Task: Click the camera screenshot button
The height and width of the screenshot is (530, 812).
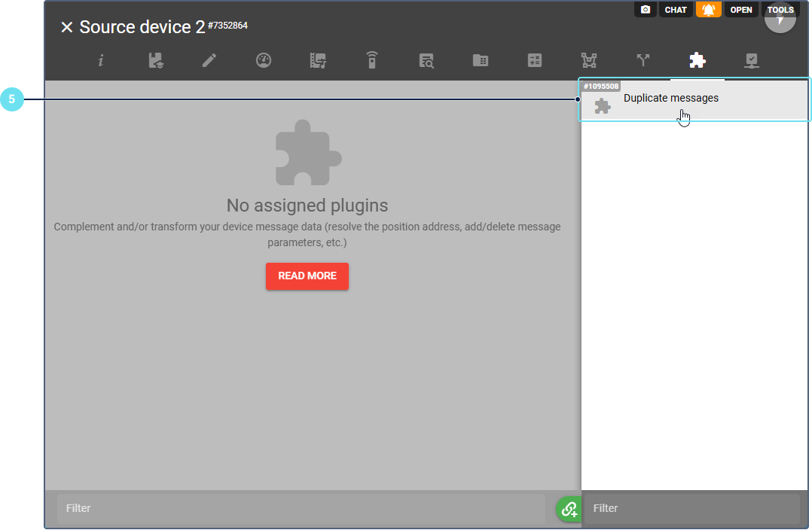Action: point(646,10)
